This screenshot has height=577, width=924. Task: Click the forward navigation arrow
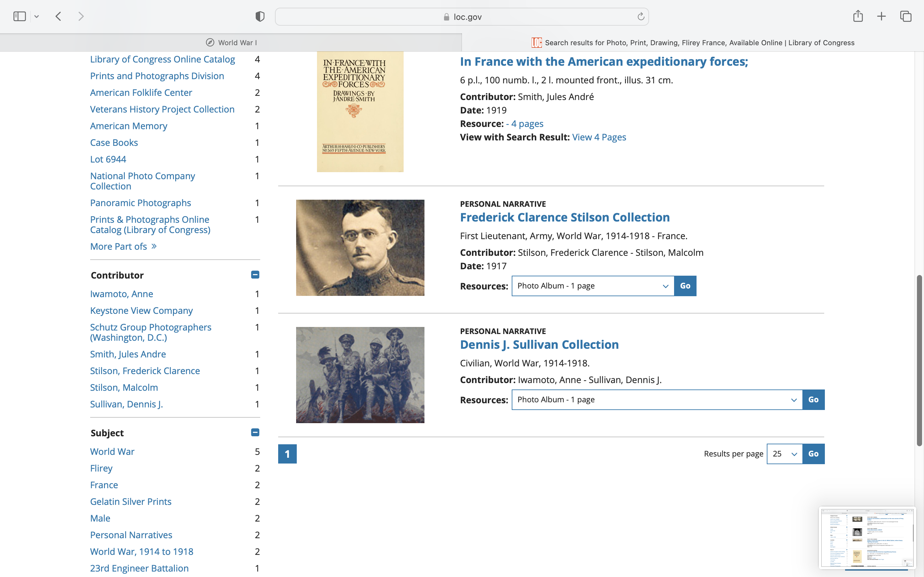81,16
